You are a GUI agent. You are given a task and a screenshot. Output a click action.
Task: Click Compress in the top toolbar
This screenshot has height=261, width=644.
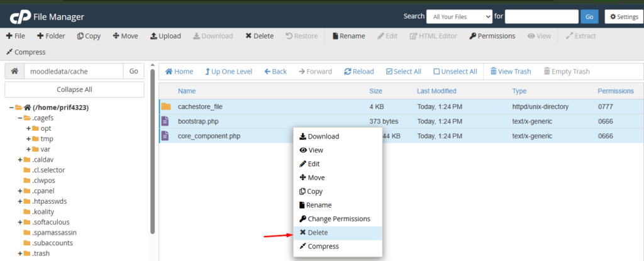25,52
